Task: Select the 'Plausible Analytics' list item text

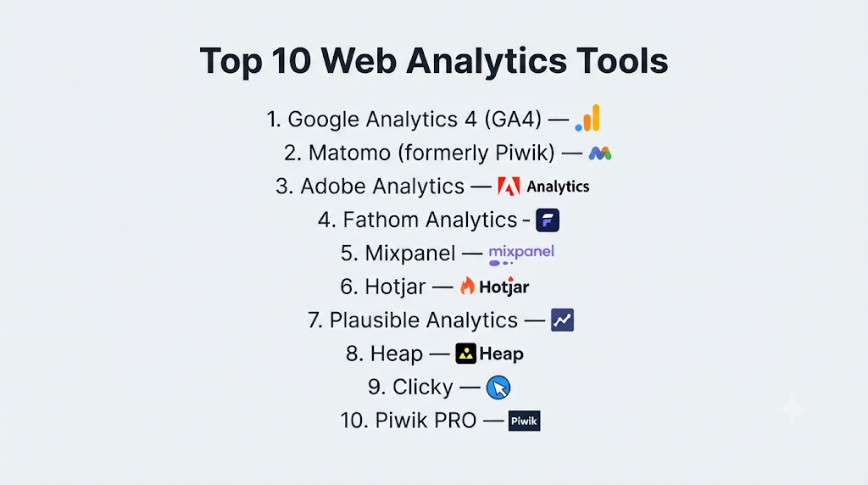Action: click(x=424, y=321)
